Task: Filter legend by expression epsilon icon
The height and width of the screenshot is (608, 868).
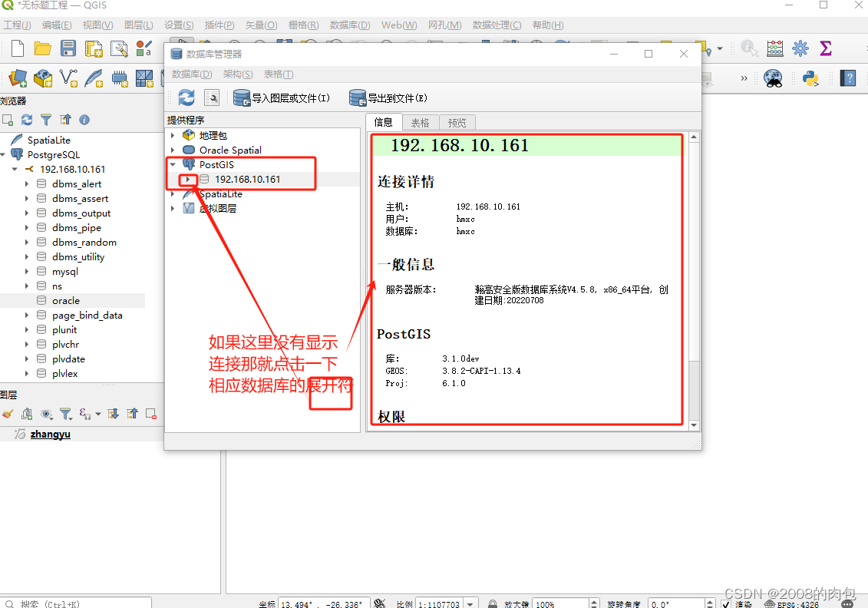Action: click(84, 414)
